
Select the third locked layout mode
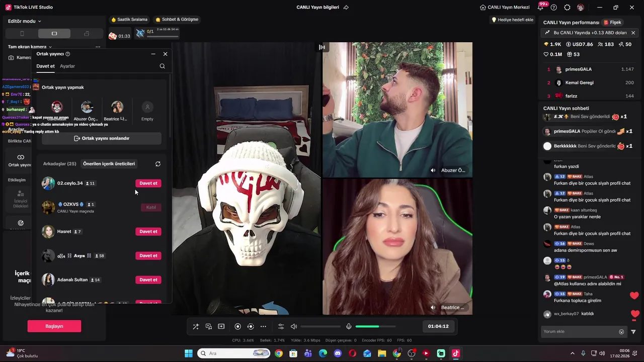86,34
